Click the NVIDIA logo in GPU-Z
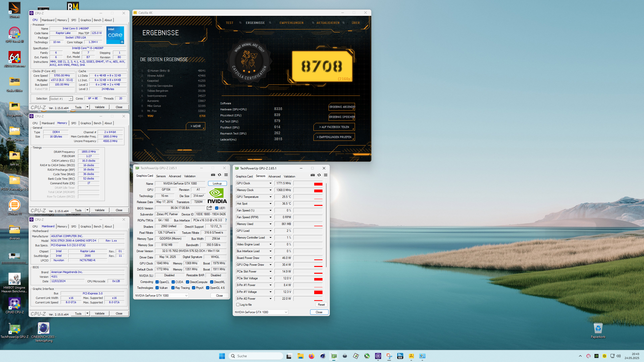644x362 pixels. (217, 196)
